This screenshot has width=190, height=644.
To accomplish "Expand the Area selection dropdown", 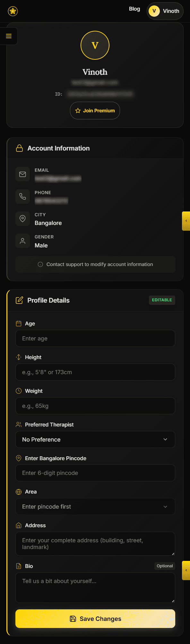I will pos(95,506).
